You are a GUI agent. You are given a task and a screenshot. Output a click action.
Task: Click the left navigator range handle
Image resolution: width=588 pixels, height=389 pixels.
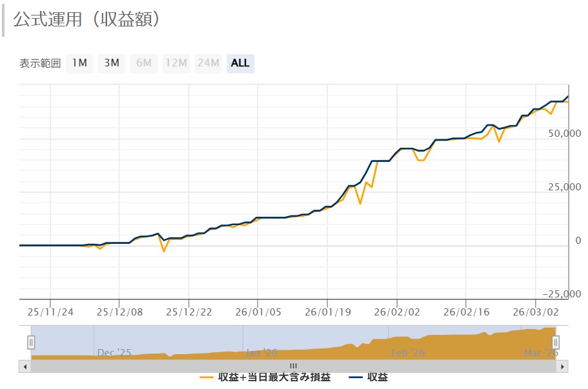pos(30,342)
